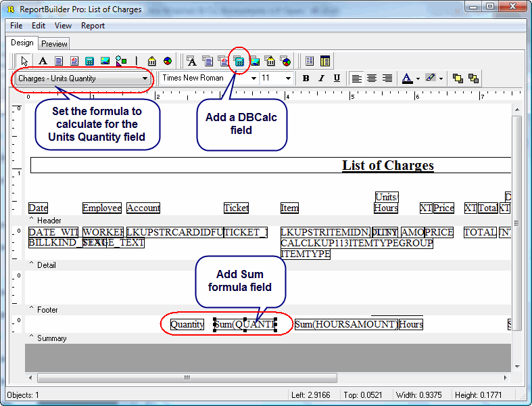Click the DBCalc field tool icon
532x406 pixels.
[239, 61]
